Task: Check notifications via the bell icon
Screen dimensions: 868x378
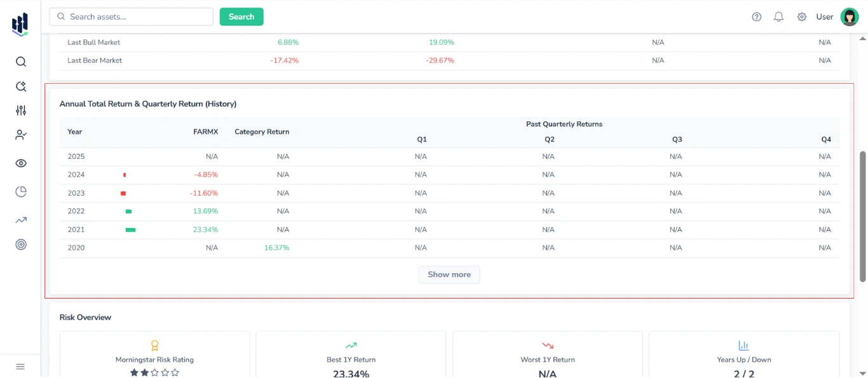Action: (778, 17)
